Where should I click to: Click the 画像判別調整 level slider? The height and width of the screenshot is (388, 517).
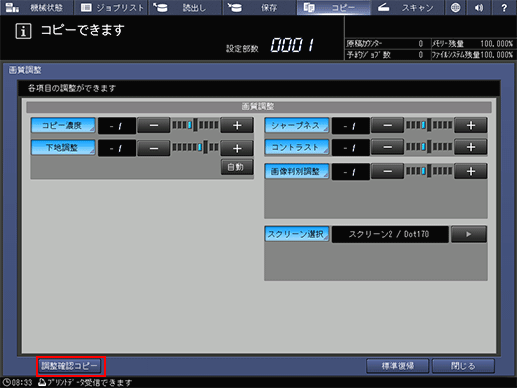tap(429, 171)
